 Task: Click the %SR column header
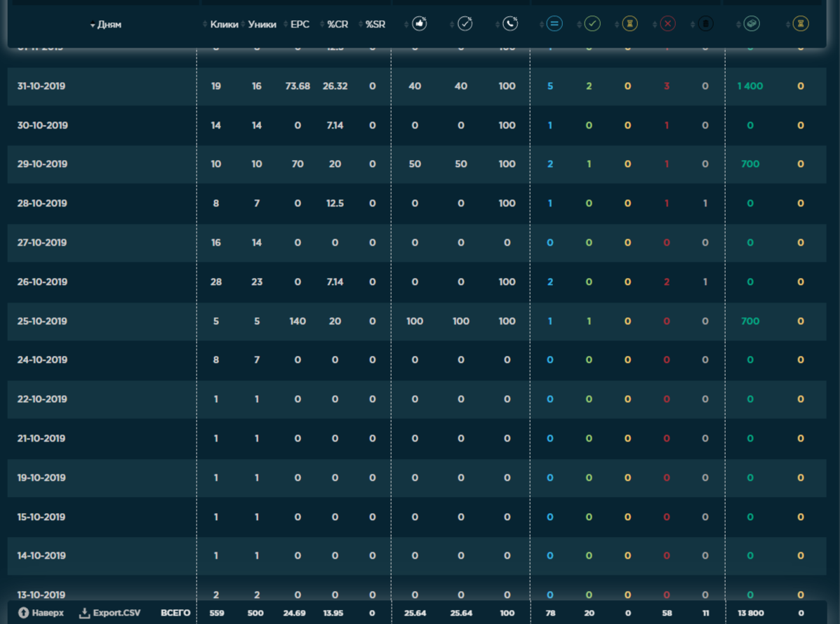click(375, 25)
